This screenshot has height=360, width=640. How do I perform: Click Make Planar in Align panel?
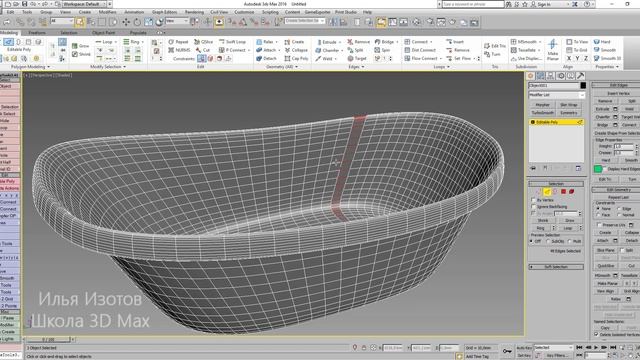click(x=553, y=50)
